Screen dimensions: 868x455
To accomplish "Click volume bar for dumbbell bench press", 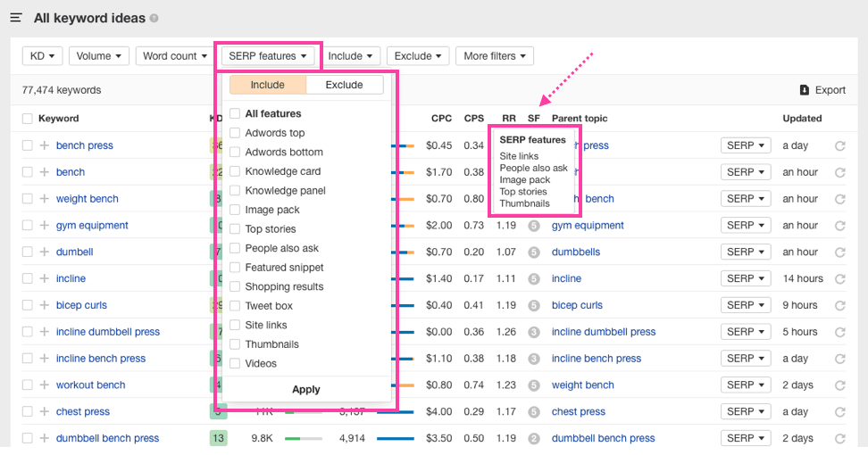I will tap(304, 438).
